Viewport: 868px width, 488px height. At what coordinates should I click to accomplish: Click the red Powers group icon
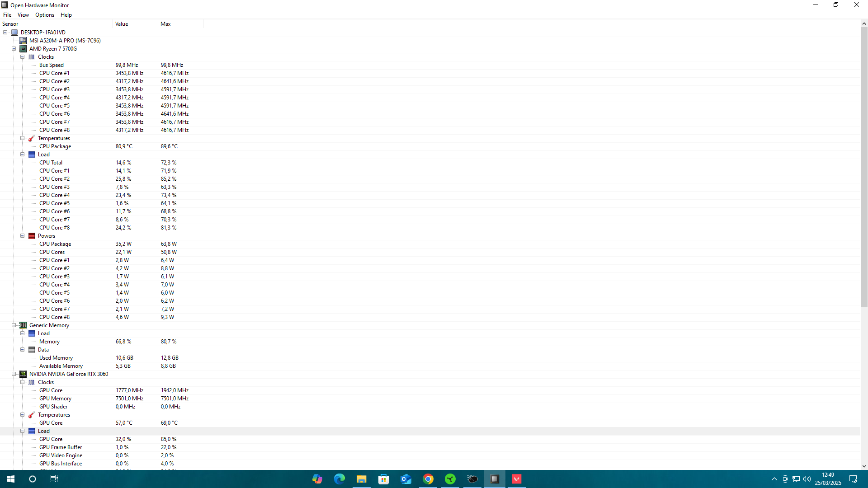click(32, 236)
